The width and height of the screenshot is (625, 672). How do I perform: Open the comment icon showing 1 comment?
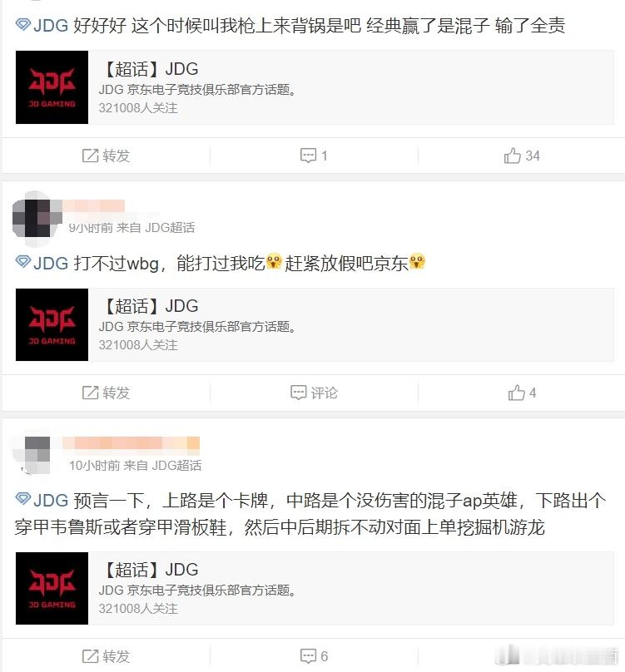pyautogui.click(x=314, y=156)
